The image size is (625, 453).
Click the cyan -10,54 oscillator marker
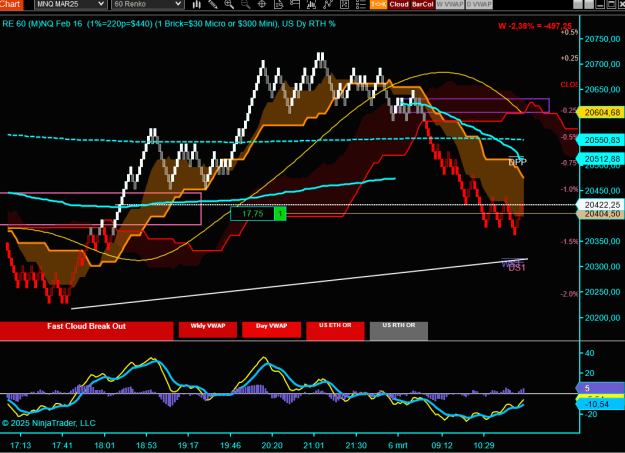tap(601, 404)
